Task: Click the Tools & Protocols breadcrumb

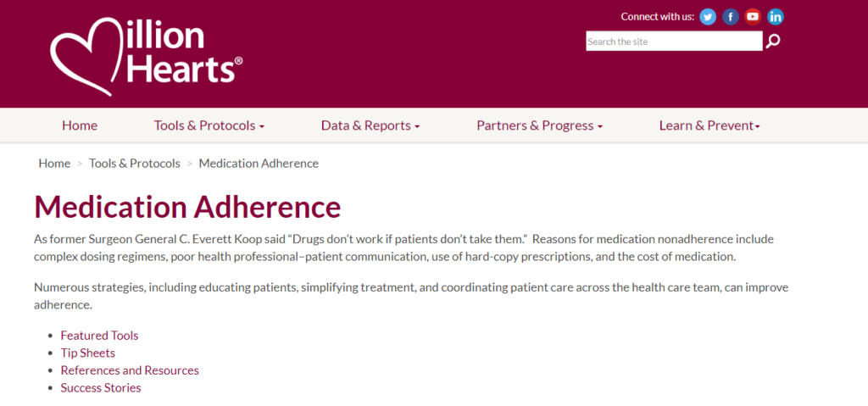Action: (x=135, y=164)
